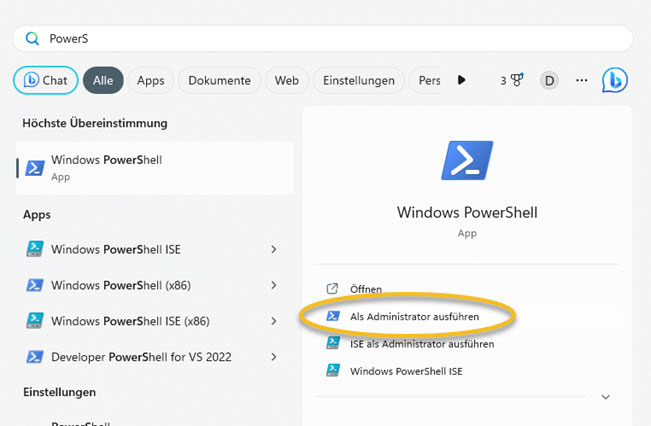651x426 pixels.
Task: Switch to the Apps filter tab
Action: [x=151, y=80]
